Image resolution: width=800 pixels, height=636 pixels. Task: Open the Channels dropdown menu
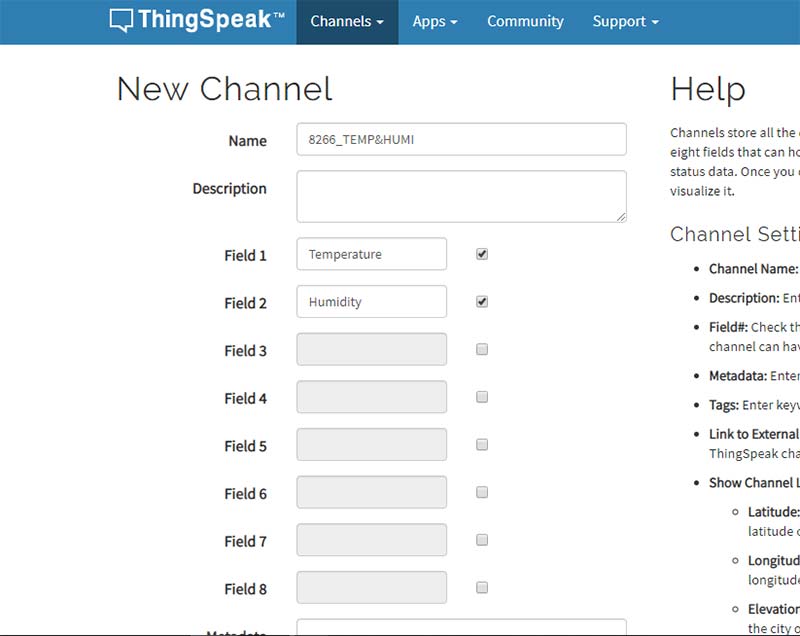click(347, 21)
